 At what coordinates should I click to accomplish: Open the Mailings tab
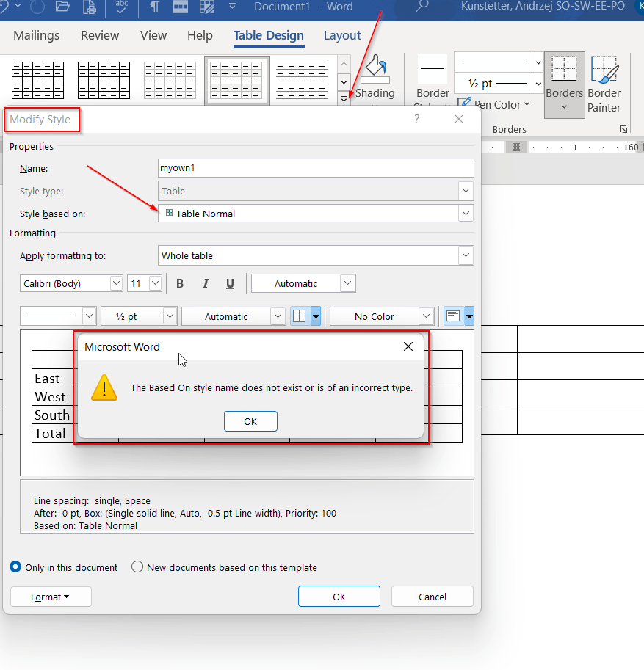(36, 35)
